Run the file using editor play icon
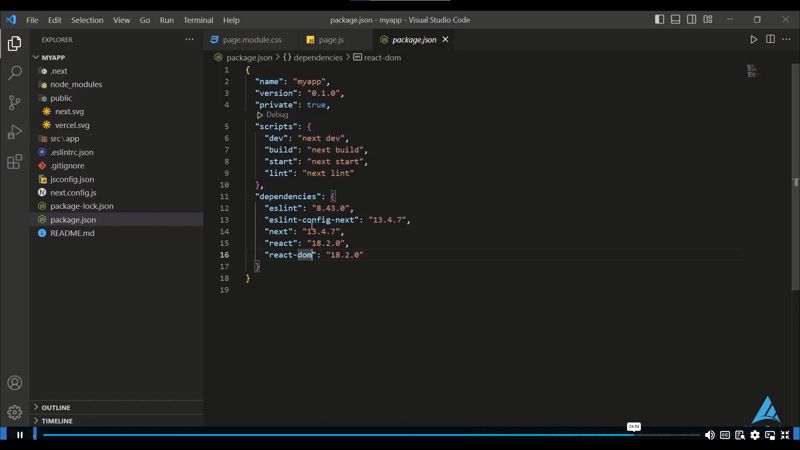Image resolution: width=800 pixels, height=450 pixels. (753, 39)
